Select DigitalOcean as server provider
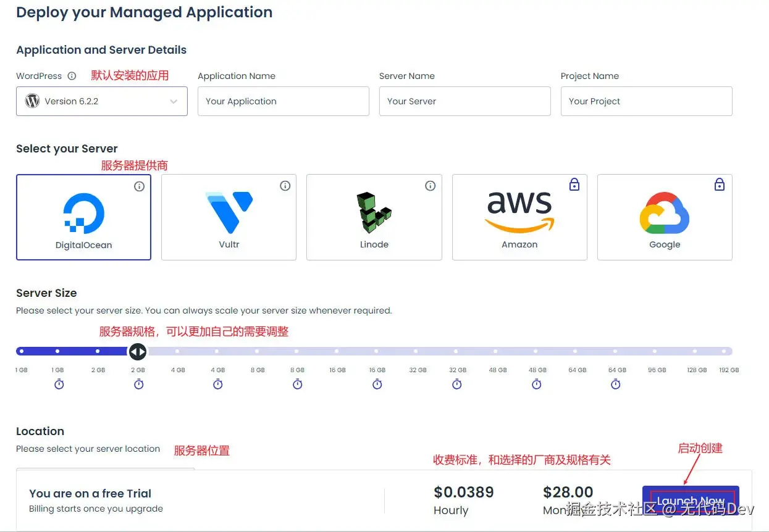Screen dimensions: 769x532 click(83, 217)
